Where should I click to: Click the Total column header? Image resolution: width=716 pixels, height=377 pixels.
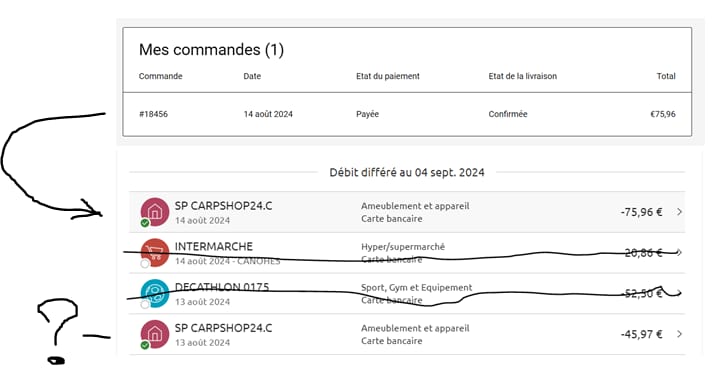[x=666, y=76]
